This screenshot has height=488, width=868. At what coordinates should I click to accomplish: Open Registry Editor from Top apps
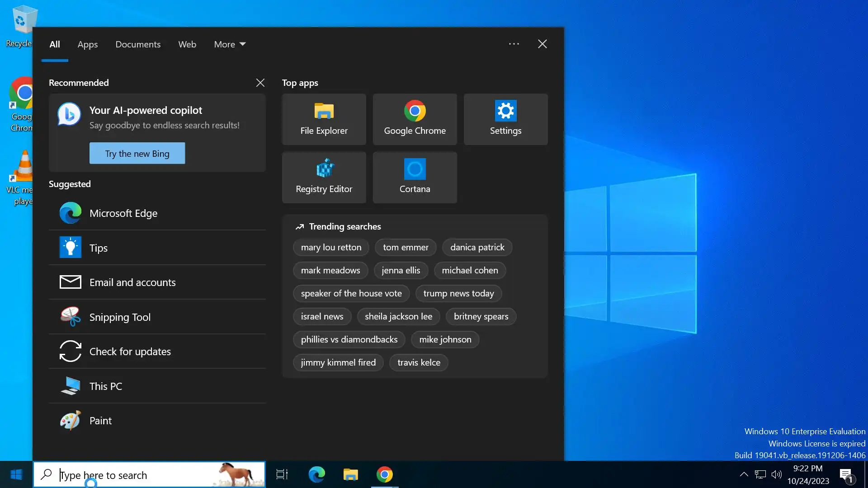tap(324, 177)
